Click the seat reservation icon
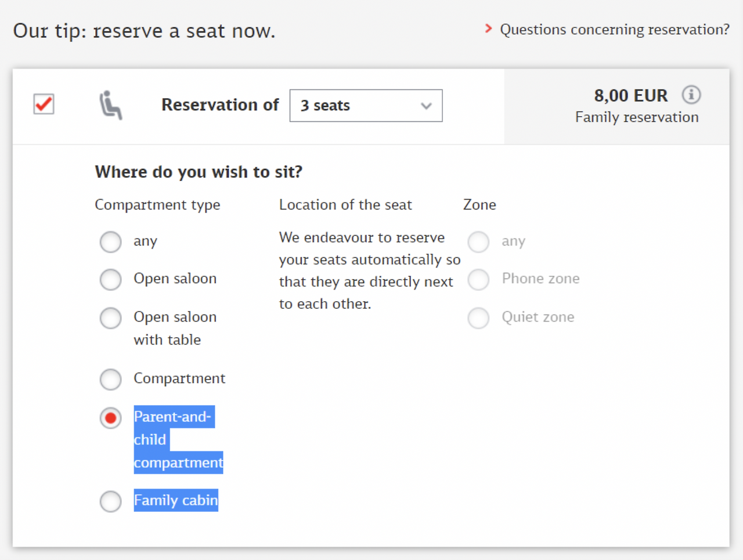743x560 pixels. pyautogui.click(x=110, y=105)
